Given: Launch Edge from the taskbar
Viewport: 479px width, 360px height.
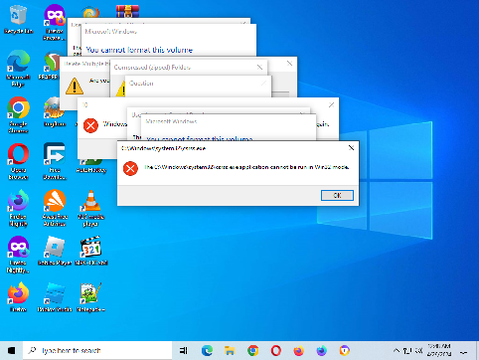Looking at the screenshot, I should [207, 350].
